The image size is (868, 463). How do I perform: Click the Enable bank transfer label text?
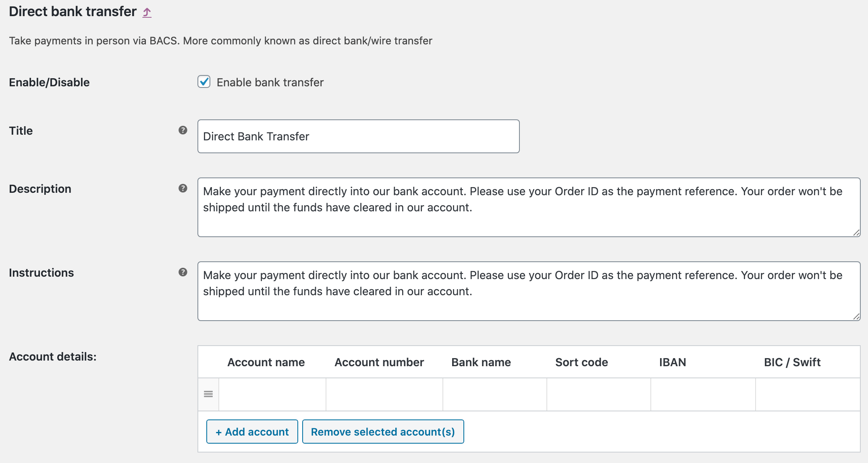click(x=270, y=82)
